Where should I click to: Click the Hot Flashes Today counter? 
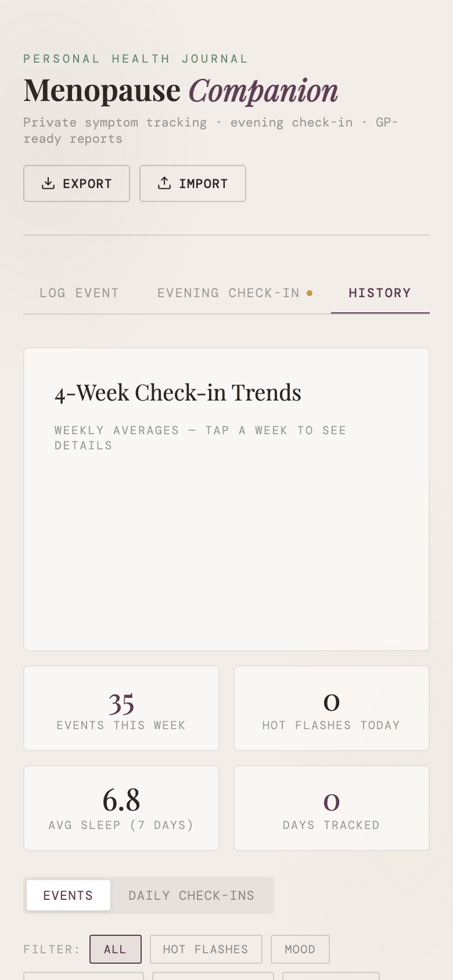pos(331,708)
